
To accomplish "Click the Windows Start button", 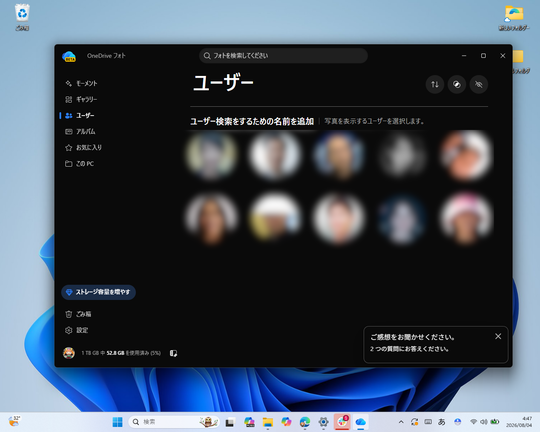I will click(117, 422).
